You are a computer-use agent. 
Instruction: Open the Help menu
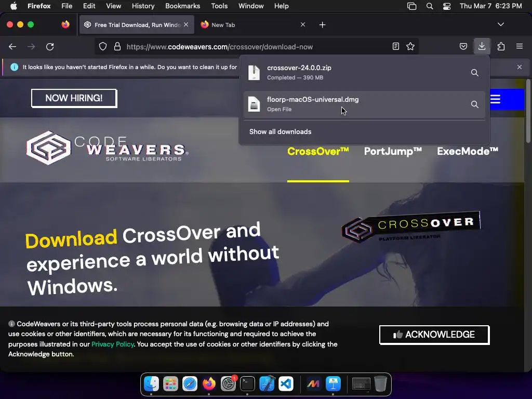coord(281,6)
